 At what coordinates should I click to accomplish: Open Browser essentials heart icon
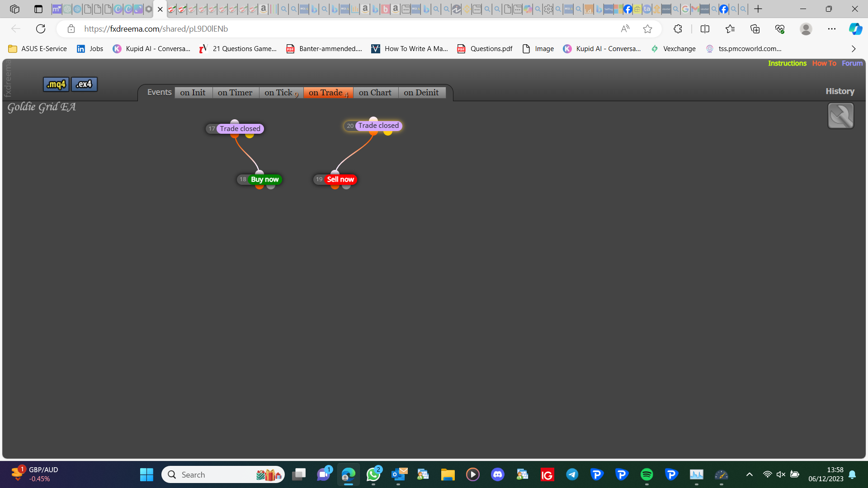coord(780,29)
